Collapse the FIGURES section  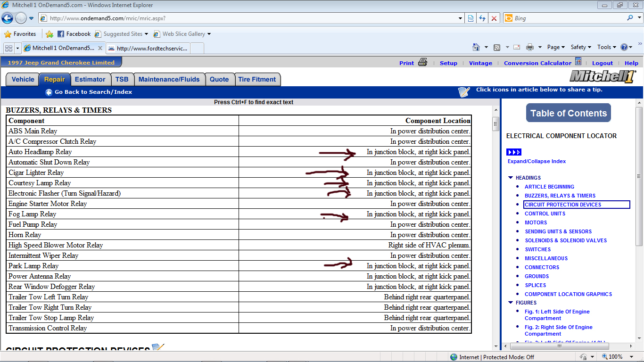pyautogui.click(x=511, y=303)
